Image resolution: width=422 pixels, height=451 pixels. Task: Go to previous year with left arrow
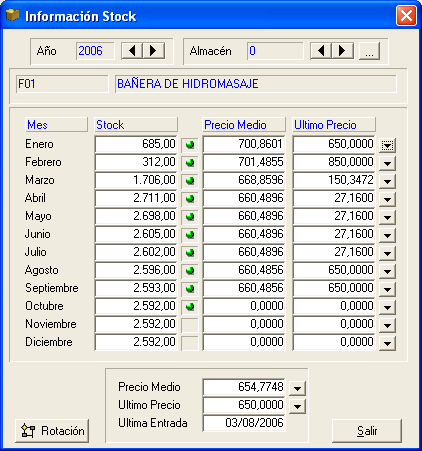coord(132,51)
